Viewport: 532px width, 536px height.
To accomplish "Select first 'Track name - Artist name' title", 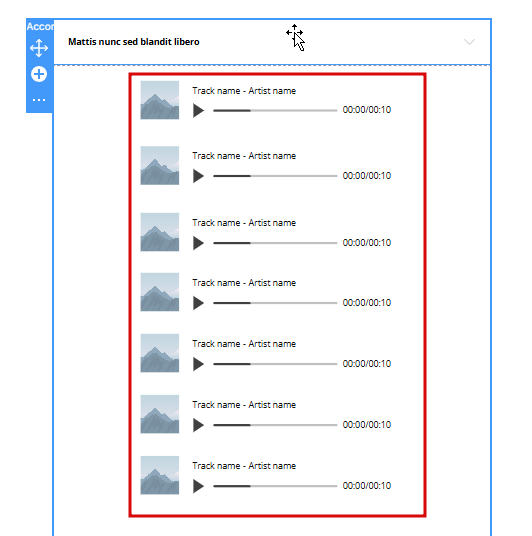I will pyautogui.click(x=244, y=91).
